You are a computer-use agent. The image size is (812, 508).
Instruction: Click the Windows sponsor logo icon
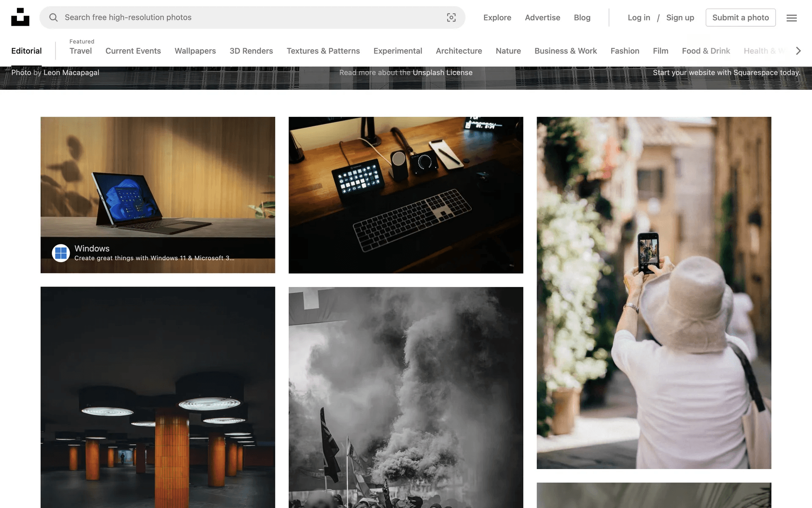(x=61, y=253)
